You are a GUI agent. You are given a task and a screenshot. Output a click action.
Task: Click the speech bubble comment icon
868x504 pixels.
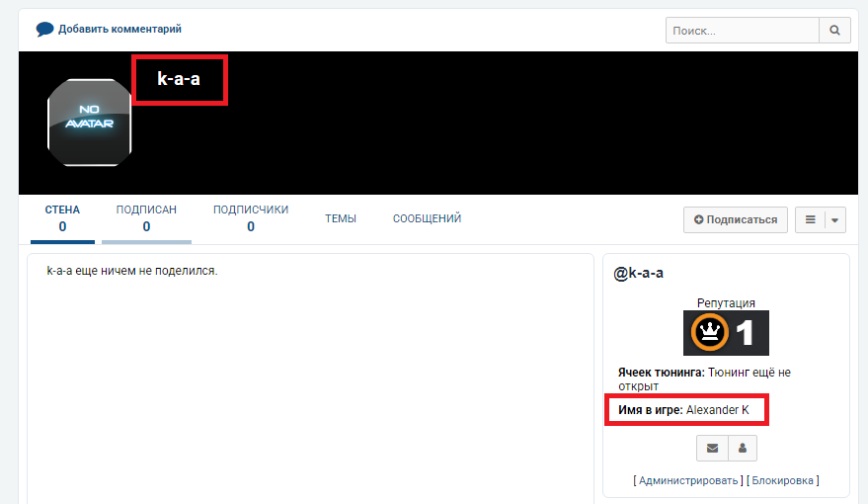coord(44,29)
